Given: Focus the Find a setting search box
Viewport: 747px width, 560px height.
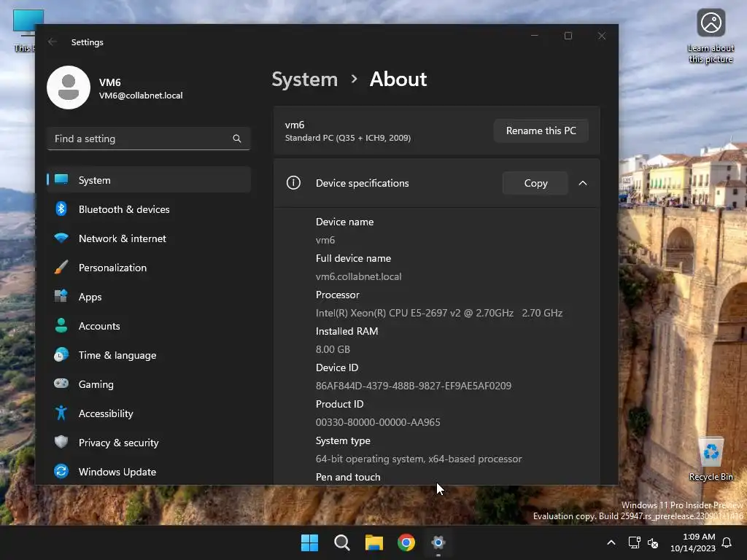Looking at the screenshot, I should [149, 139].
